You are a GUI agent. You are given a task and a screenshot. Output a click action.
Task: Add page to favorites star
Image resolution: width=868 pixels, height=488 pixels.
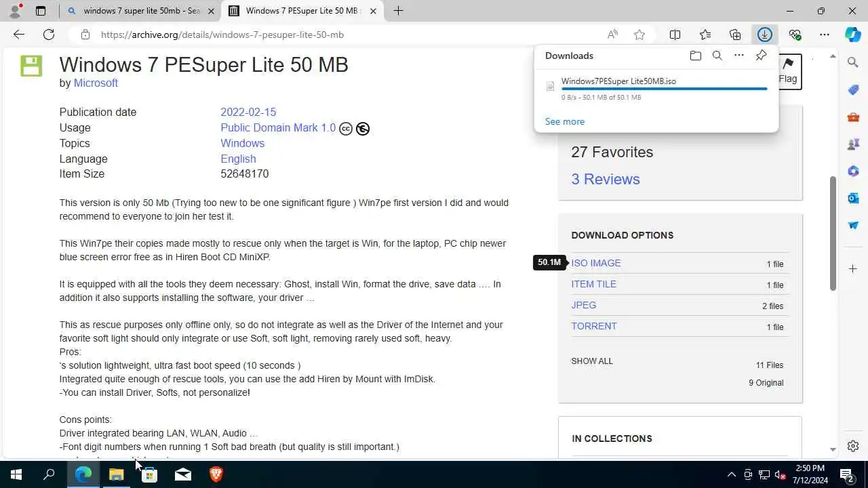(639, 35)
